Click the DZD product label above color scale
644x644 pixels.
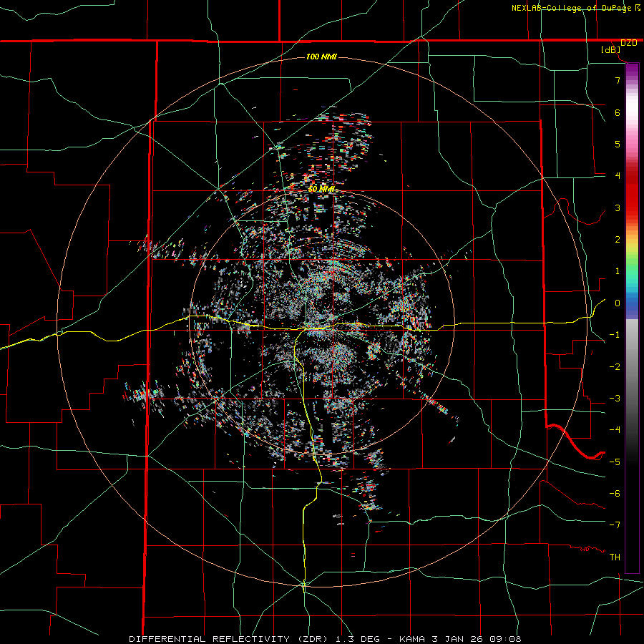[628, 43]
